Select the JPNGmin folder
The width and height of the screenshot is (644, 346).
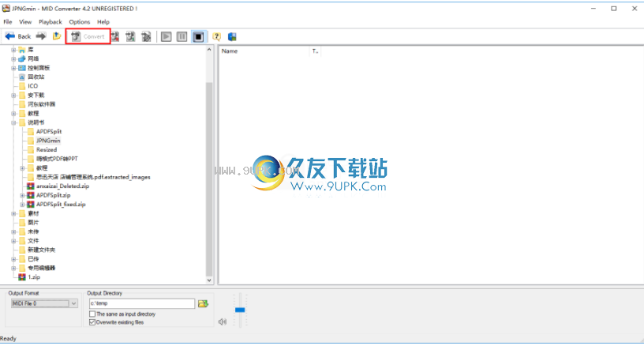pos(48,141)
